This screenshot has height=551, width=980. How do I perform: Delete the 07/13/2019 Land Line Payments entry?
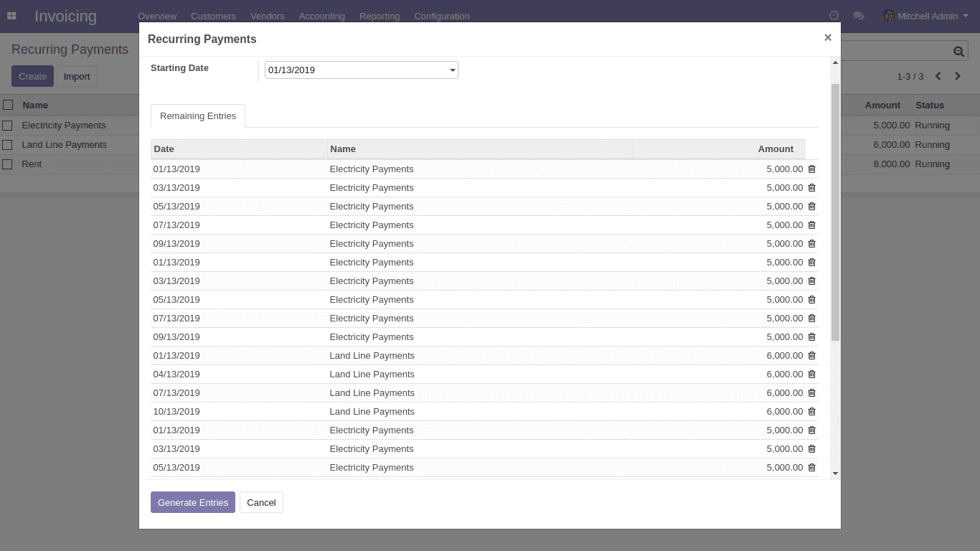[x=812, y=392]
